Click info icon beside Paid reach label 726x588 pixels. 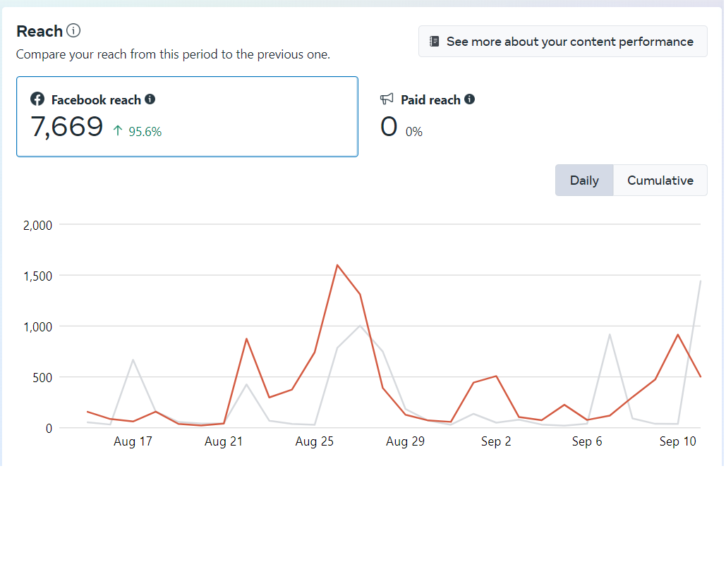[469, 99]
